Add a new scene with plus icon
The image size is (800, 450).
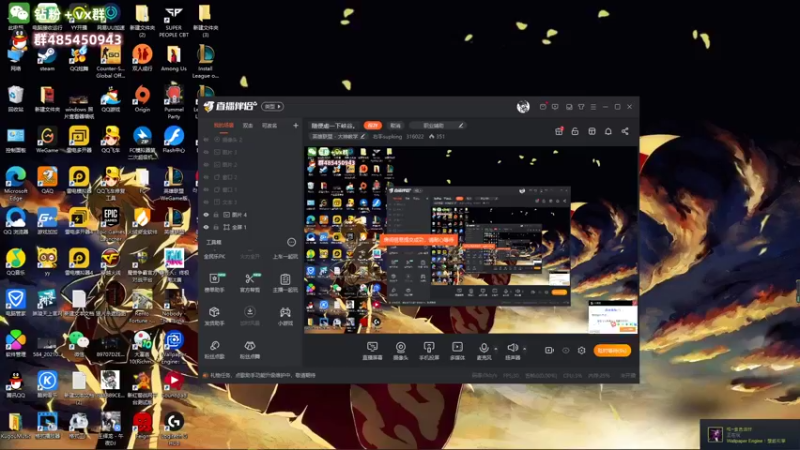click(x=295, y=126)
